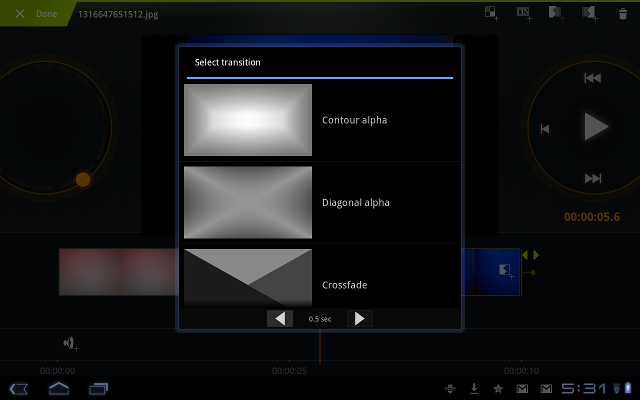The image size is (640, 400).
Task: Select the blue clip in the timeline
Action: 490,272
